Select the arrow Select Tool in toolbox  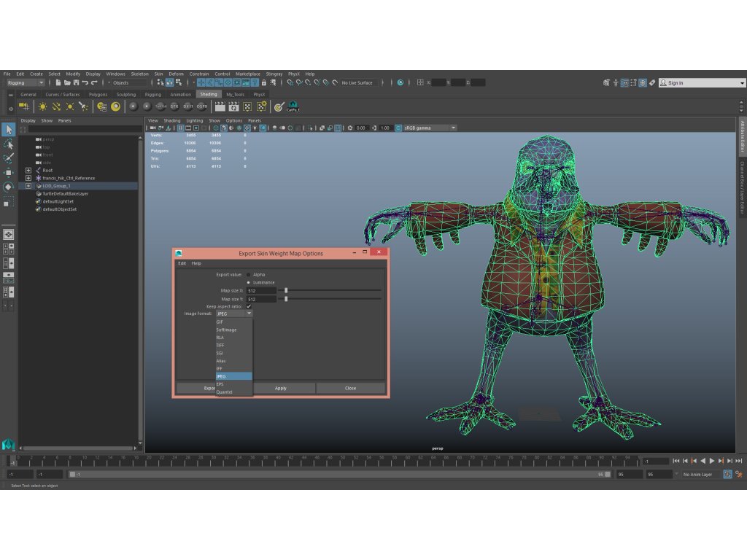9,130
